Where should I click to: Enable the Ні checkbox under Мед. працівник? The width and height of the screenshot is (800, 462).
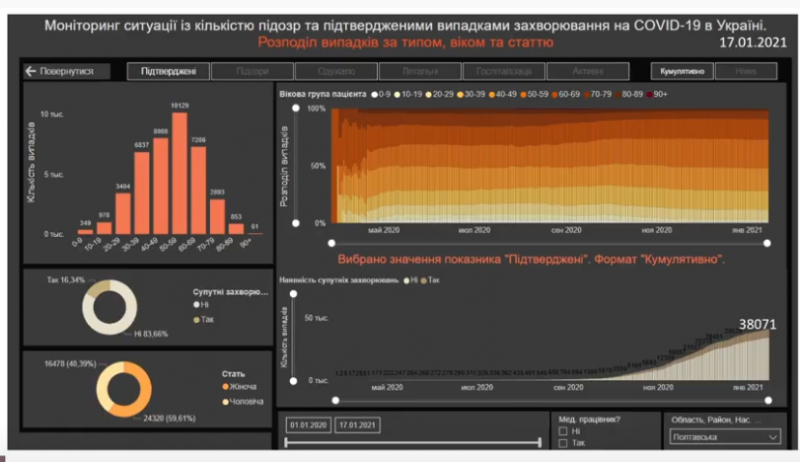click(563, 431)
